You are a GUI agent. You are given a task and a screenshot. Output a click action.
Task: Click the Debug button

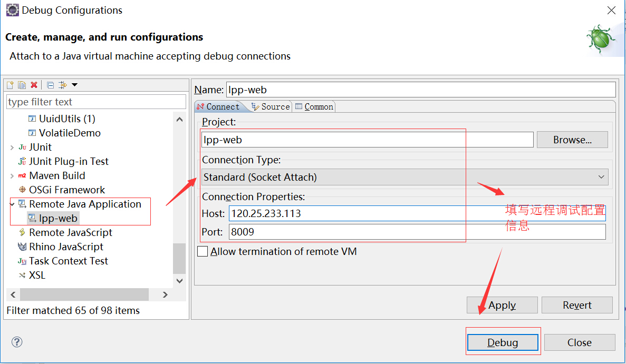point(502,342)
